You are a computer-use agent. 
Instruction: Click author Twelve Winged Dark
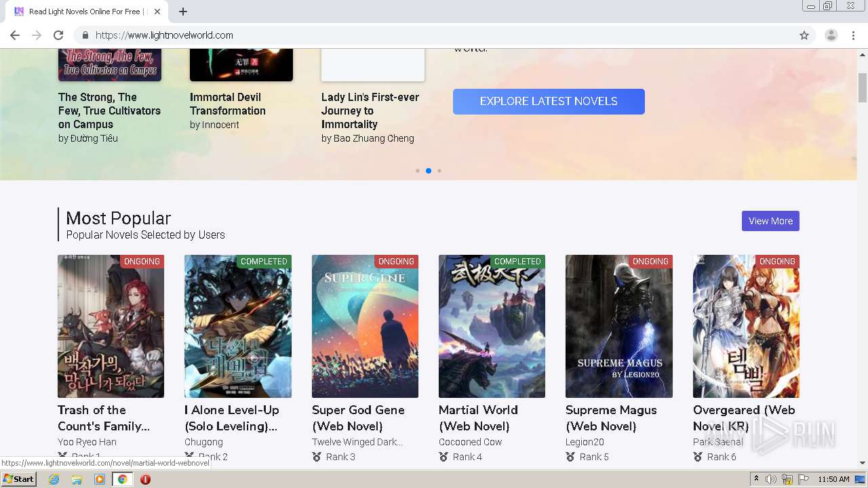point(357,442)
